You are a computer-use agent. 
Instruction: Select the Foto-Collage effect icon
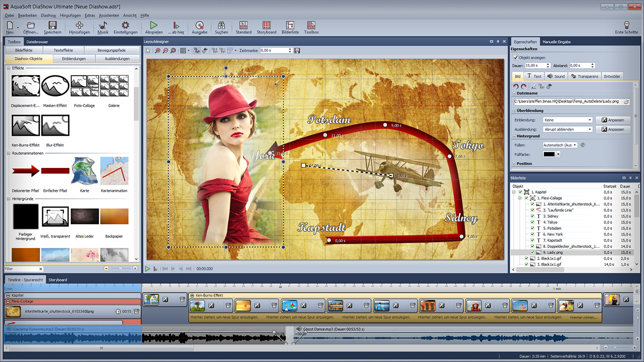[x=85, y=86]
